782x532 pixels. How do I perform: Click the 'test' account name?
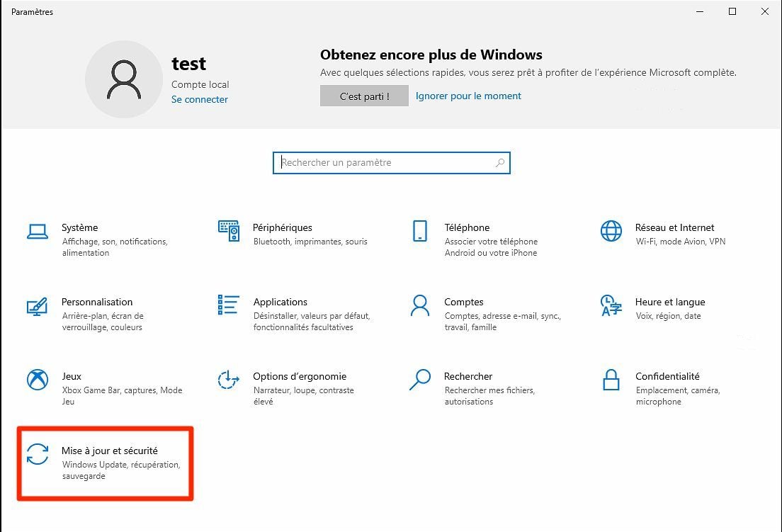click(188, 63)
